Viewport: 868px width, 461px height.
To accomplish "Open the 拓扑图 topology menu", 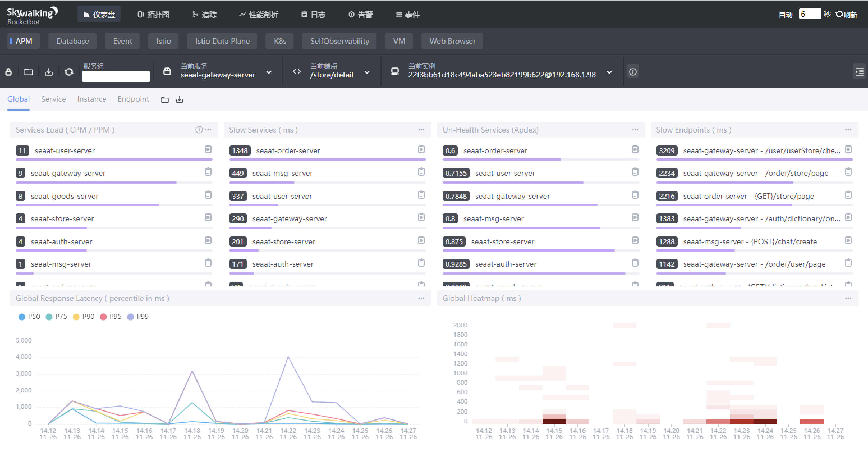I will [153, 15].
